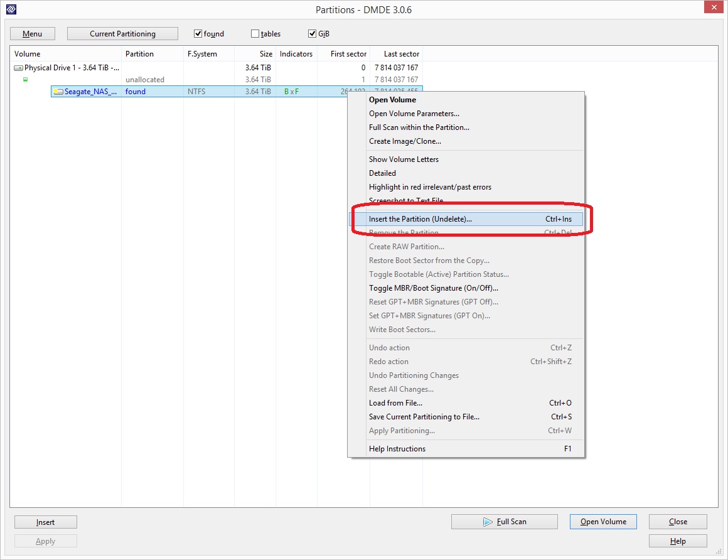Viewport: 728px width, 560px height.
Task: Click the Insert button
Action: coord(45,522)
